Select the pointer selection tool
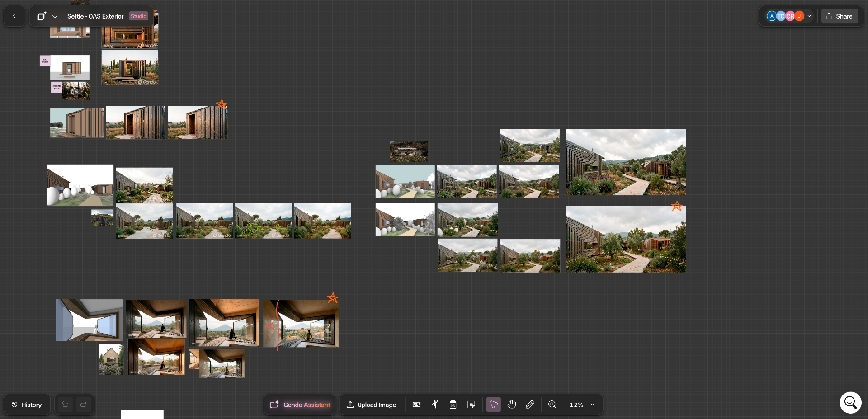 (494, 405)
